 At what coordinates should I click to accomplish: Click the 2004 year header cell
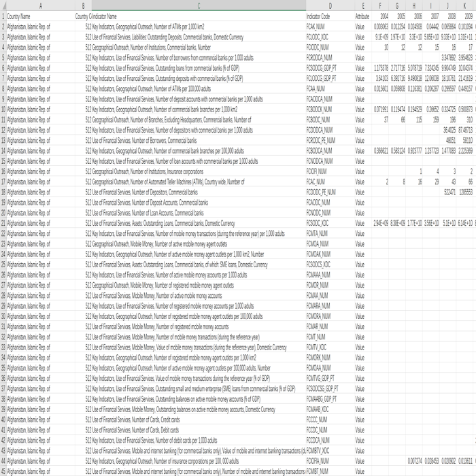click(x=379, y=16)
